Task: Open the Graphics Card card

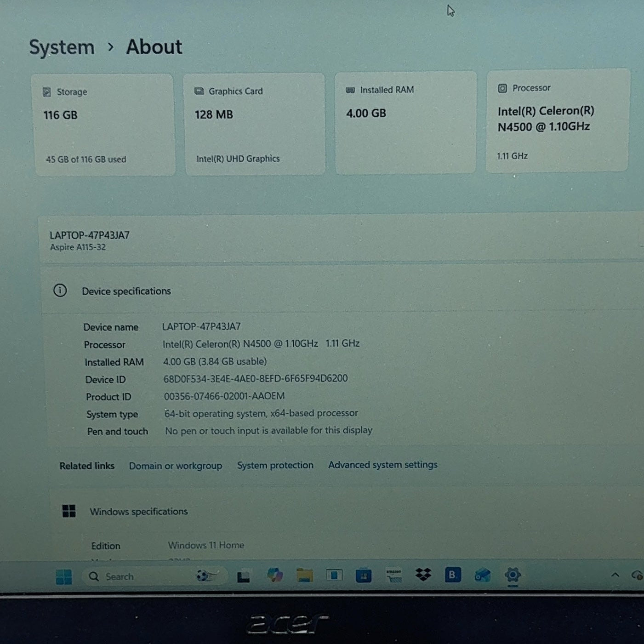Action: tap(255, 124)
